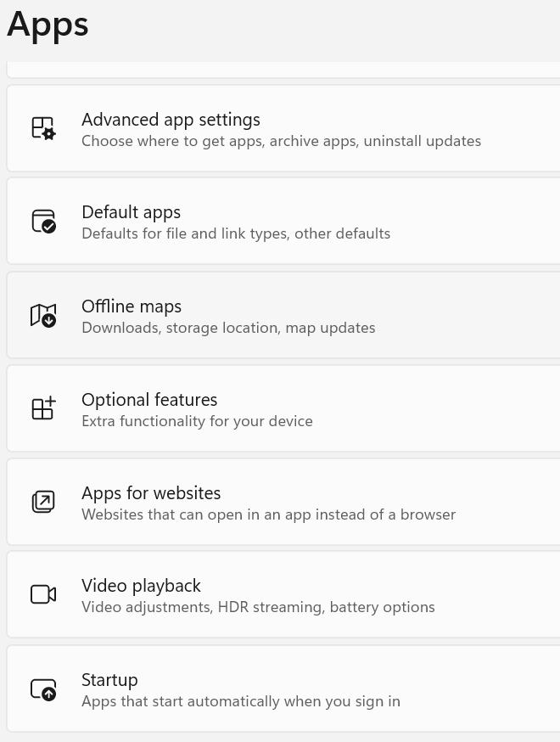Click the Apps page heading
560x742 pixels.
[48, 25]
